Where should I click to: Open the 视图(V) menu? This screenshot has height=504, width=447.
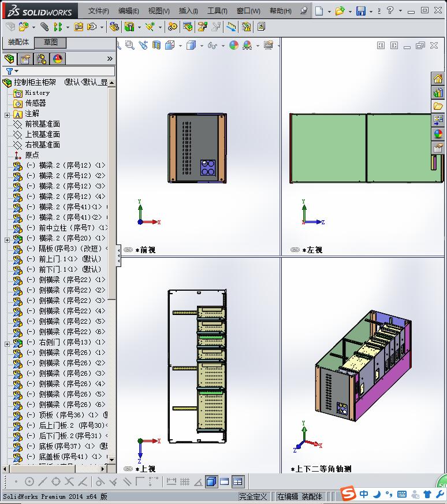pyautogui.click(x=159, y=11)
